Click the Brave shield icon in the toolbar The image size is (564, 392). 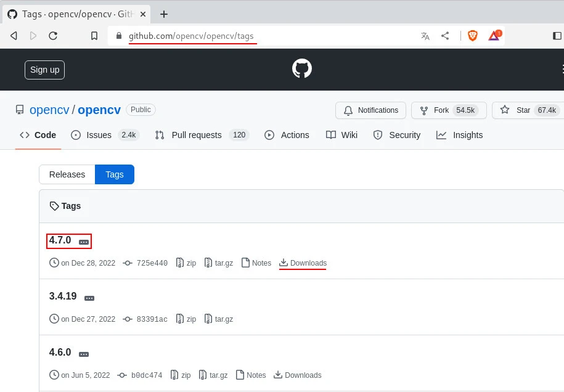pyautogui.click(x=472, y=35)
